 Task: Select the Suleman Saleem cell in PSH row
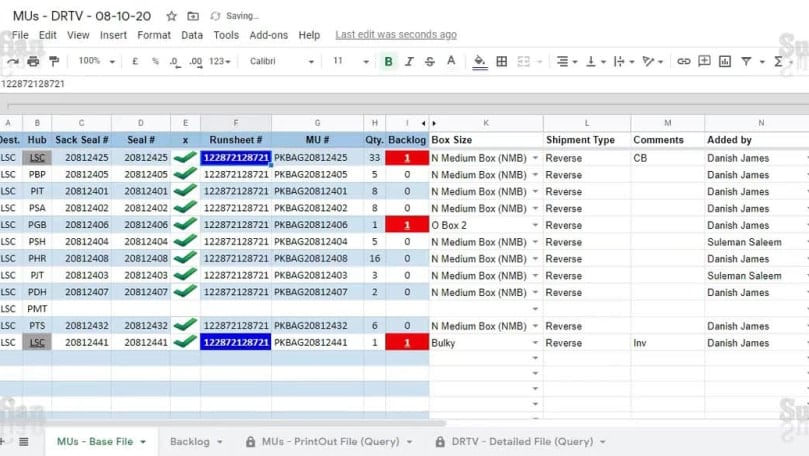(x=756, y=242)
